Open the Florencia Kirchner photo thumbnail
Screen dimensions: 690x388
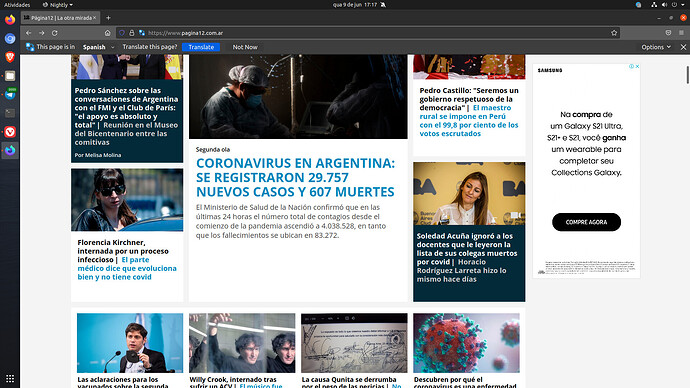click(127, 200)
